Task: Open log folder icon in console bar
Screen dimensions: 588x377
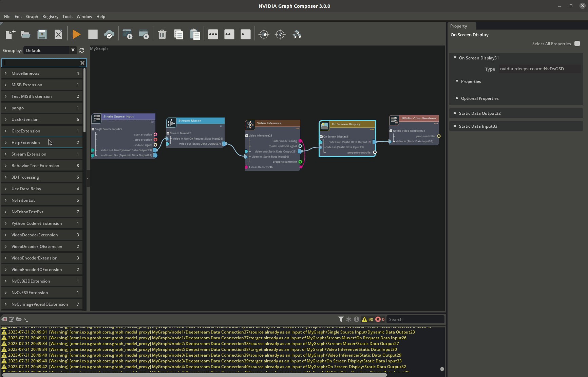Action: [19, 319]
